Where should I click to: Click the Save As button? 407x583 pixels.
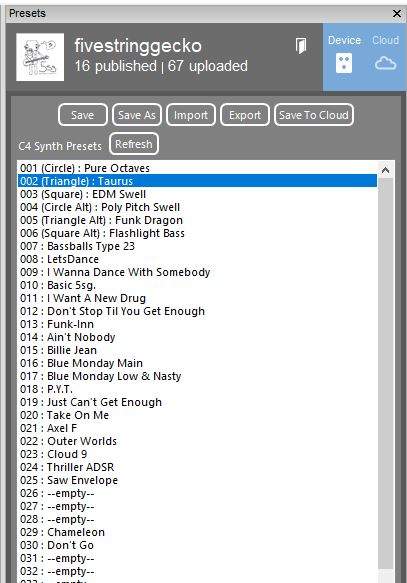(137, 115)
